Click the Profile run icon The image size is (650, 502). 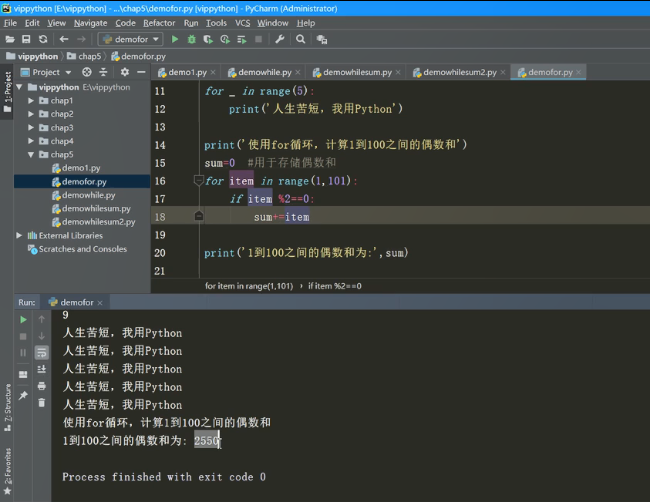(x=225, y=39)
